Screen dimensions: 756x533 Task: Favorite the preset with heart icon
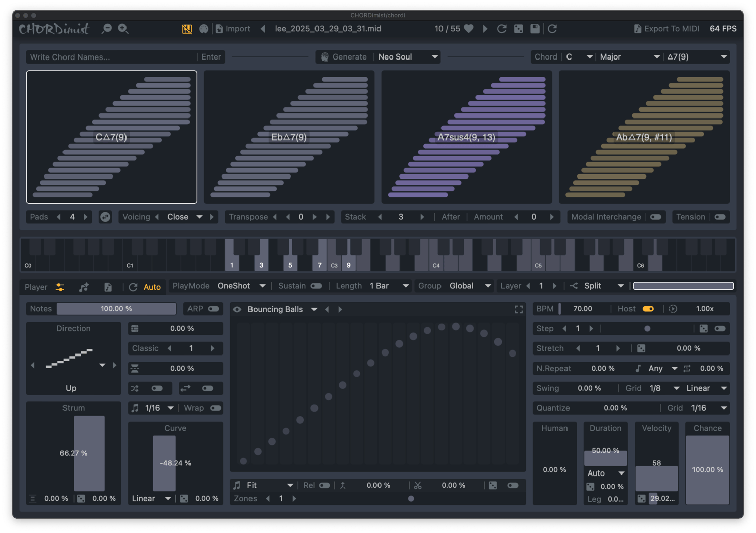point(469,29)
